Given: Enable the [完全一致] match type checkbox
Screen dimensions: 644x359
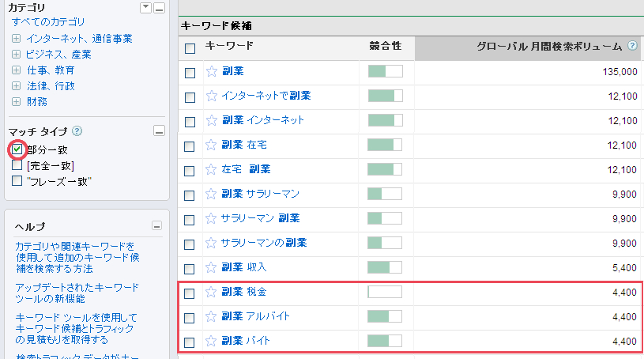Looking at the screenshot, I should tap(17, 165).
